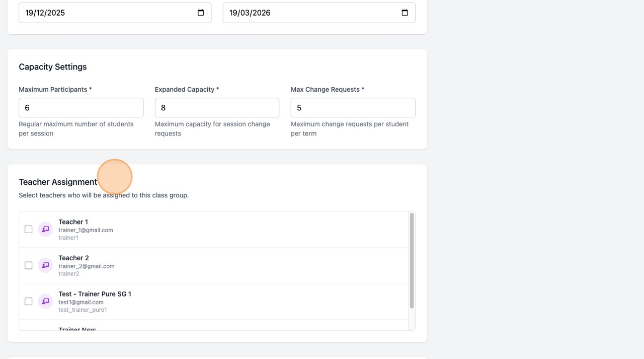The width and height of the screenshot is (644, 359).
Task: Click Test - Trainer Pure SG 1 avatar icon
Action: click(45, 301)
